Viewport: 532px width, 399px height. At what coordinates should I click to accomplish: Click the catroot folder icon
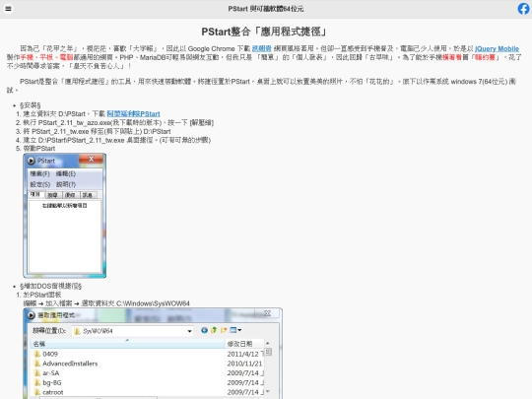tap(37, 392)
